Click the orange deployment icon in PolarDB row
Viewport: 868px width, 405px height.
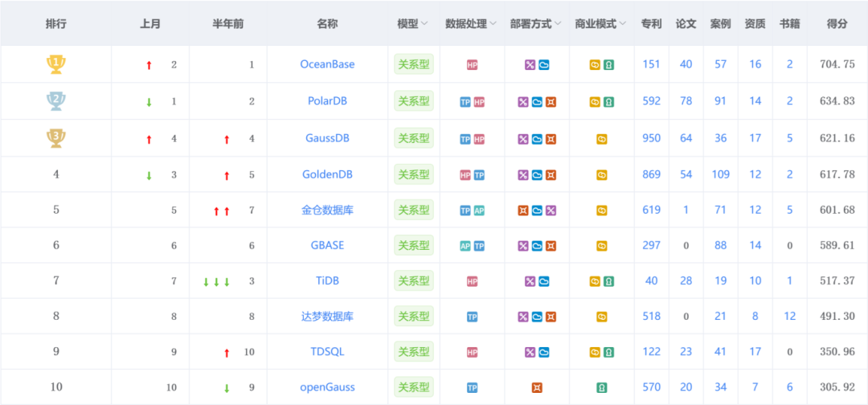551,102
